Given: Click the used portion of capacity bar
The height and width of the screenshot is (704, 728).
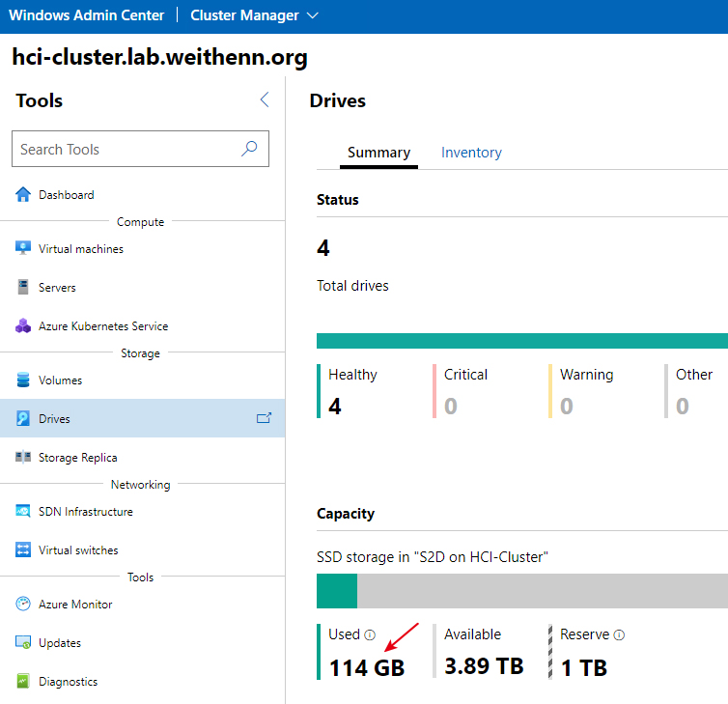Looking at the screenshot, I should (x=337, y=591).
